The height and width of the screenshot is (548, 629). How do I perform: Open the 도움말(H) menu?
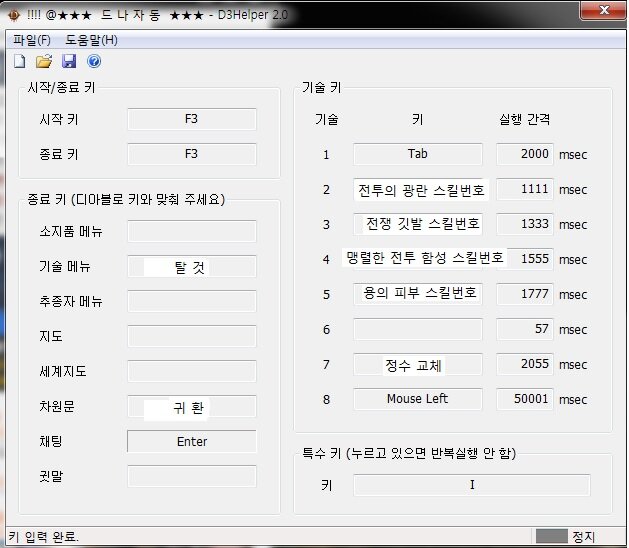(x=91, y=40)
